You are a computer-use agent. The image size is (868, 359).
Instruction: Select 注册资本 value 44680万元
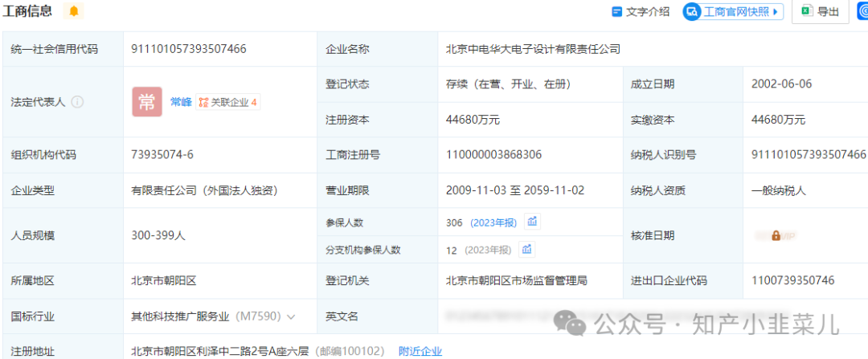point(473,120)
